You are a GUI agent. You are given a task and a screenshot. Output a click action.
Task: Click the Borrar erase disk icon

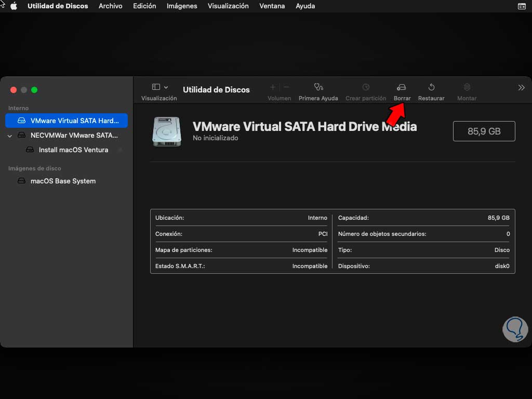(x=401, y=87)
